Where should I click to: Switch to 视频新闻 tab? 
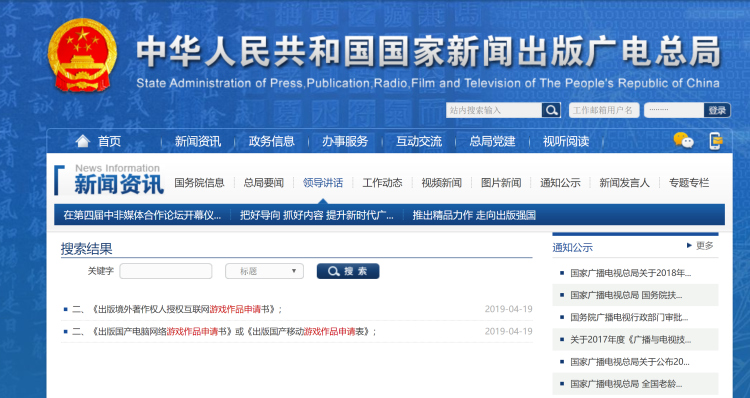(441, 183)
